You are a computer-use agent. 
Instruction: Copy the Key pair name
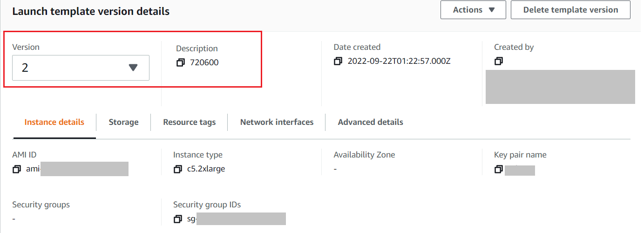point(499,169)
